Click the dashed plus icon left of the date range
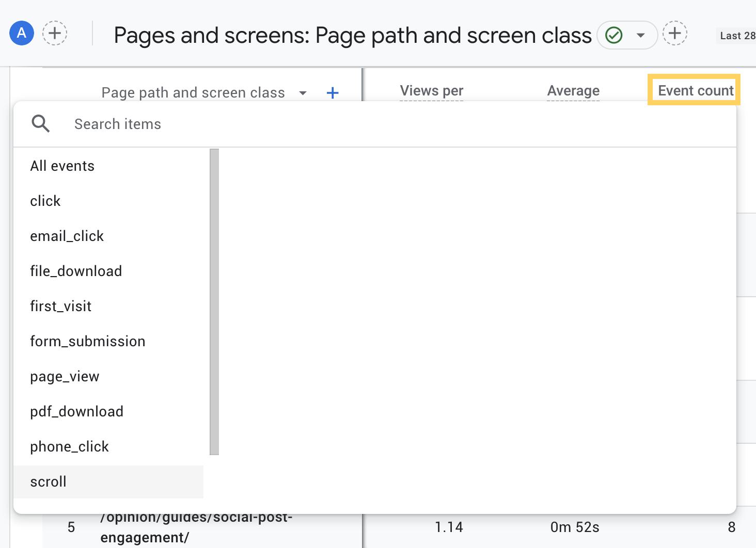This screenshot has width=756, height=548. [x=675, y=33]
